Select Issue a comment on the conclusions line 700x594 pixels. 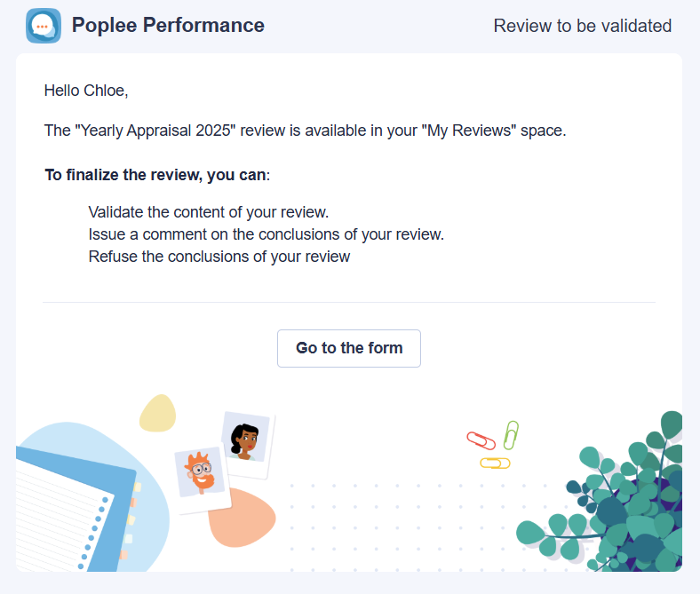pos(266,234)
